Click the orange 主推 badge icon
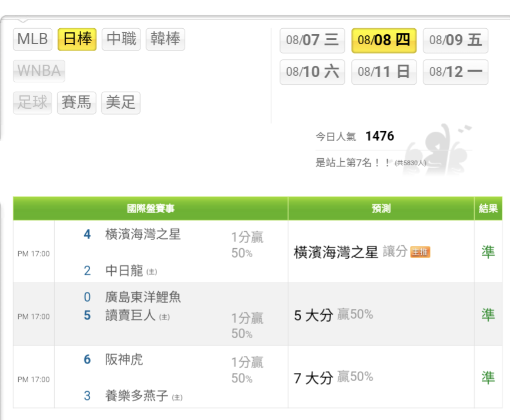Viewport: 510px width, 420px height. [420, 252]
